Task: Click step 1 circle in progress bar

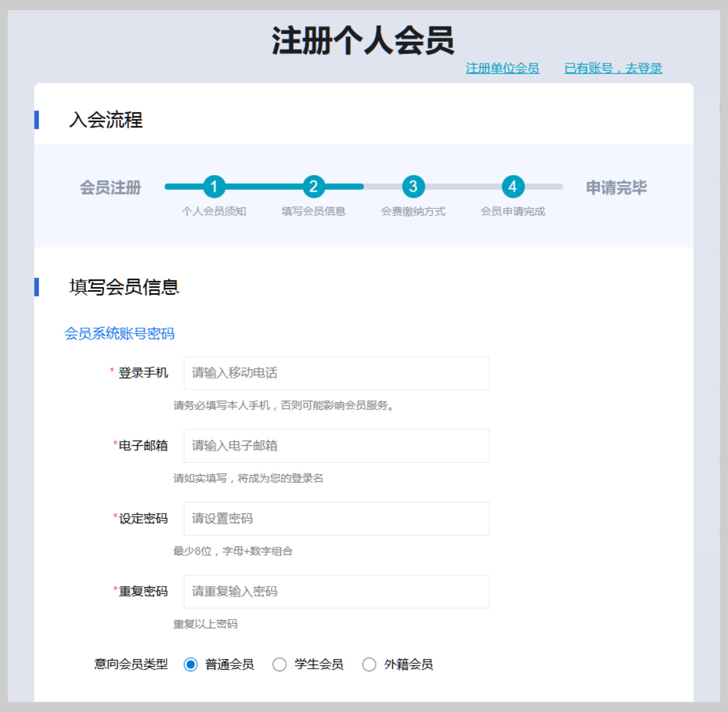Action: [x=214, y=187]
